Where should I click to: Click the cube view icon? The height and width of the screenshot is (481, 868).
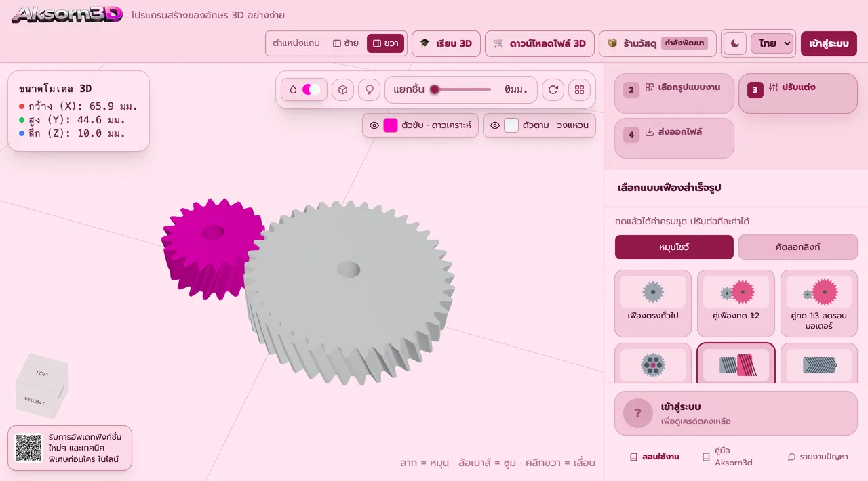click(x=343, y=89)
